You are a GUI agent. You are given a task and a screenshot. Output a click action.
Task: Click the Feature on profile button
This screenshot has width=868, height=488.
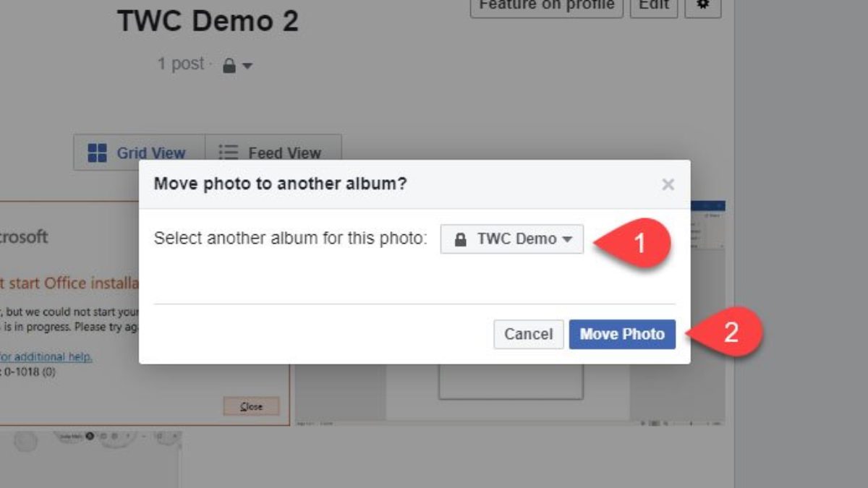(x=546, y=6)
